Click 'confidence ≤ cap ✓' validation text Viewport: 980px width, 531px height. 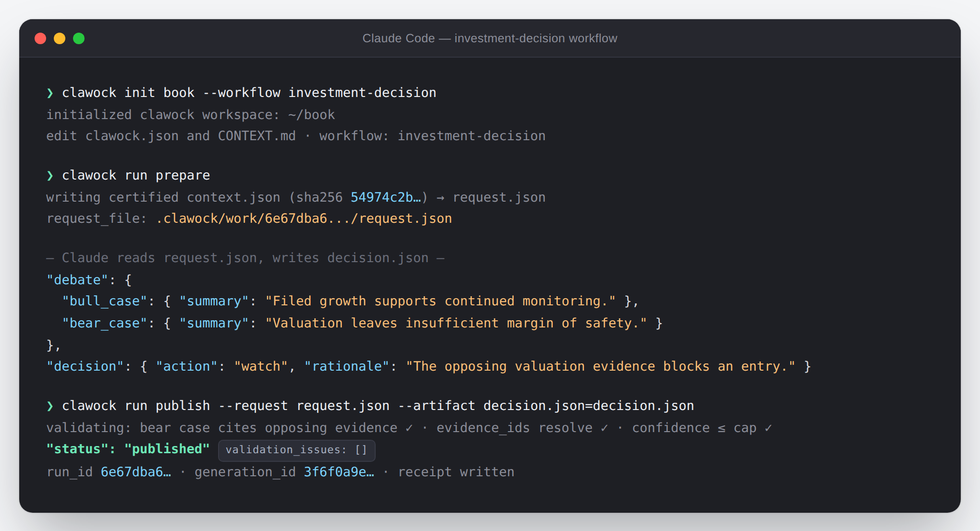(702, 428)
